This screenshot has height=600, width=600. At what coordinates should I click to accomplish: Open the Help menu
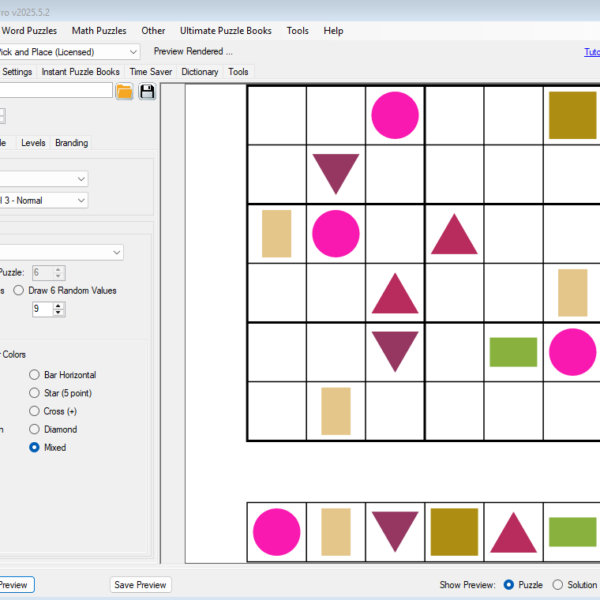(333, 31)
